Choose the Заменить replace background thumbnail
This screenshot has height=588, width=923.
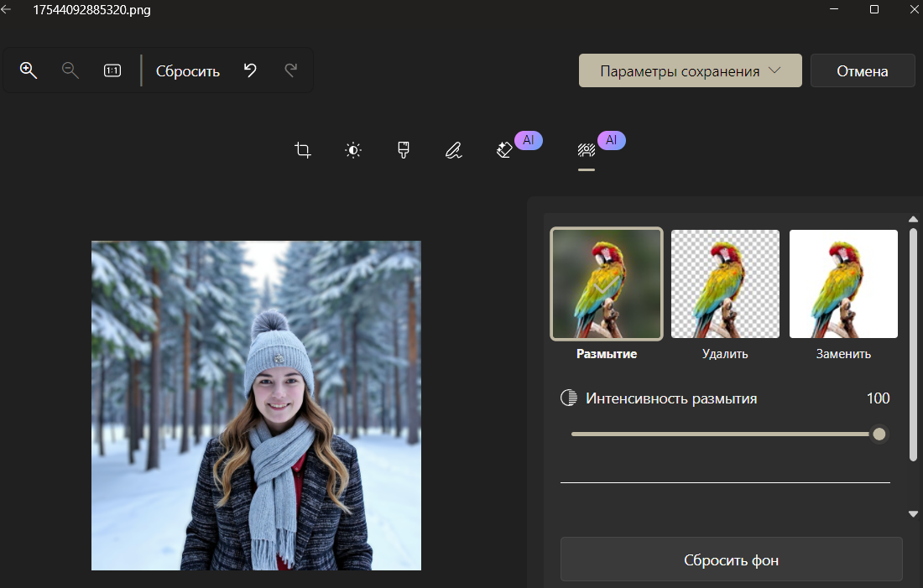(843, 284)
